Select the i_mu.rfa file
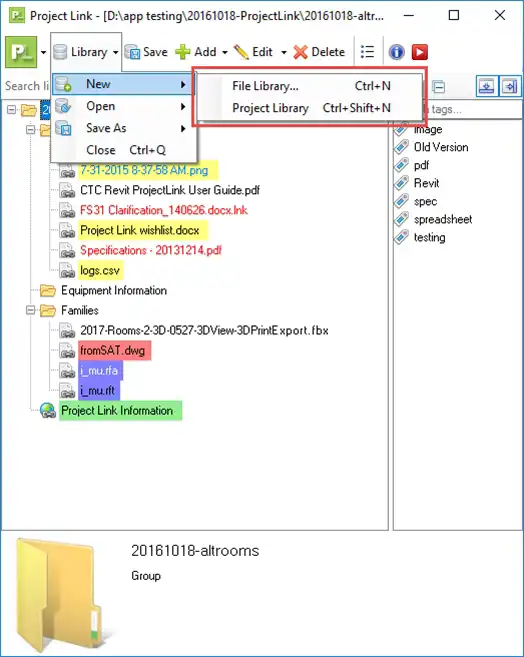 [100, 371]
